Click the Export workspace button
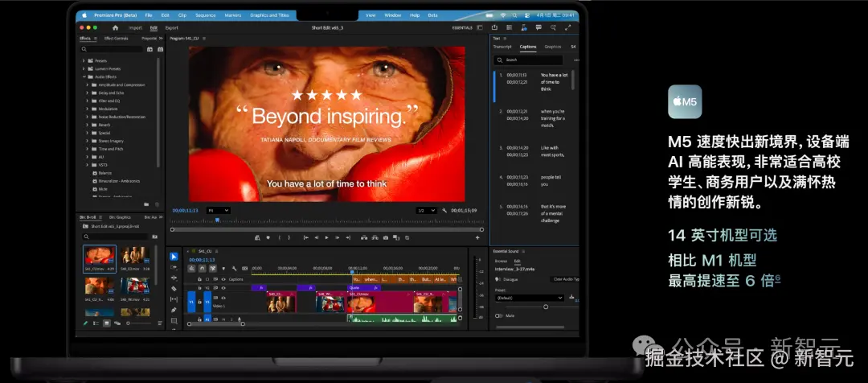868x383 pixels. (x=171, y=27)
